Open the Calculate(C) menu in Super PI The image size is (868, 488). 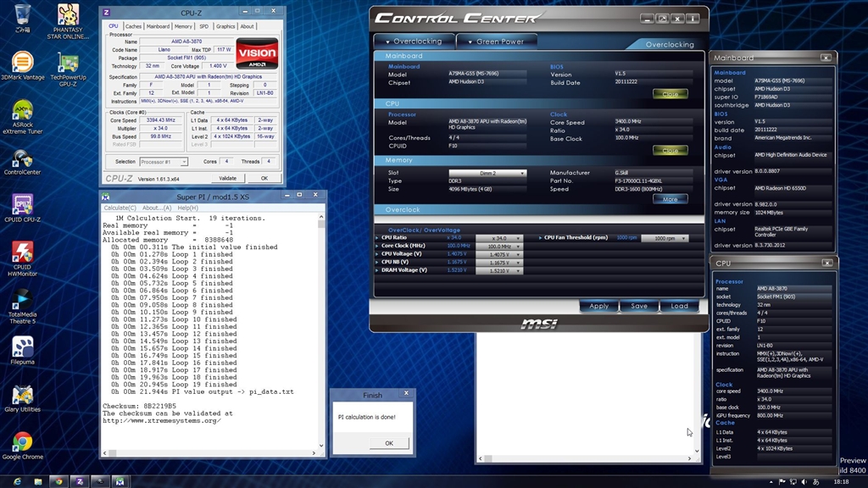point(120,208)
